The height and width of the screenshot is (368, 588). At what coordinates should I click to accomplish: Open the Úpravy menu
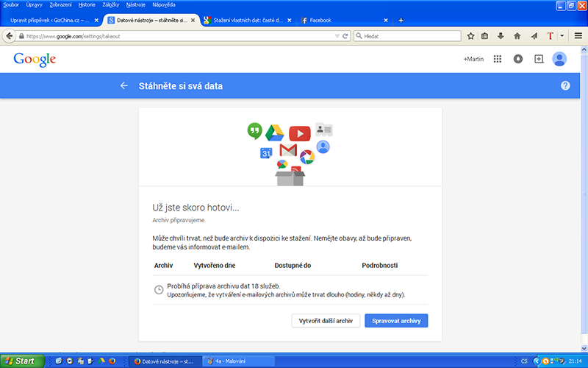click(34, 5)
